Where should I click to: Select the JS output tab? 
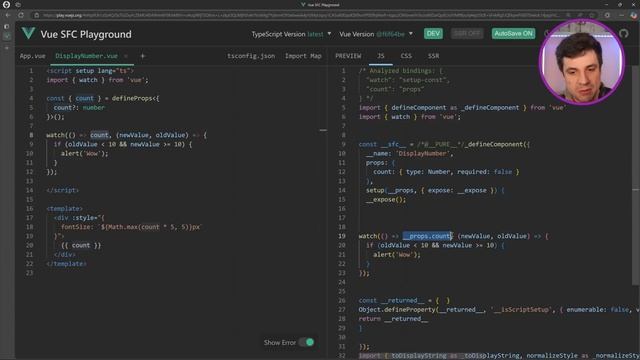pos(380,56)
